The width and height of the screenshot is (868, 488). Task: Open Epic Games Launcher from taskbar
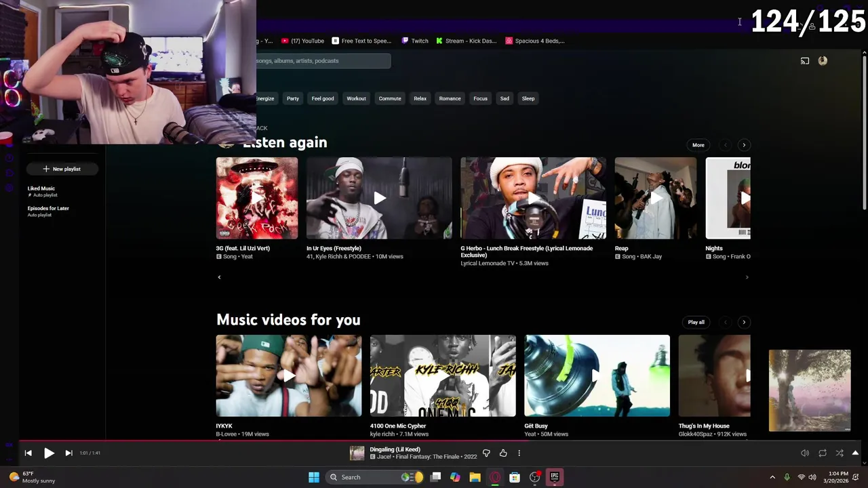pyautogui.click(x=554, y=477)
